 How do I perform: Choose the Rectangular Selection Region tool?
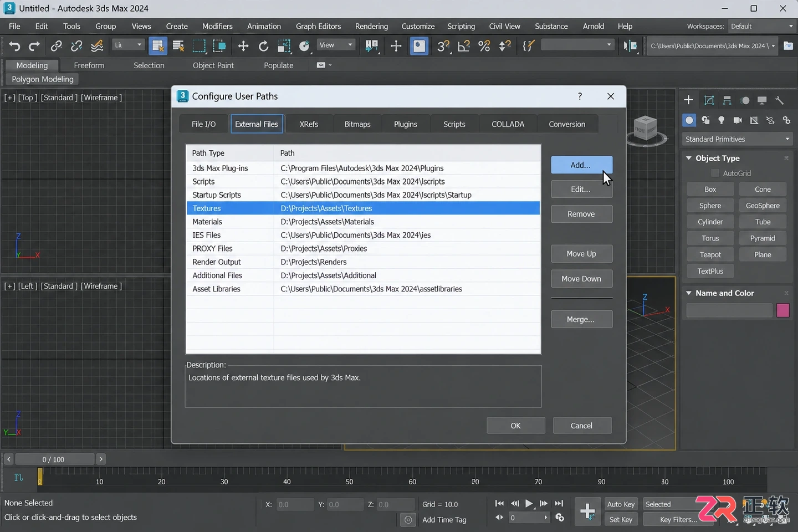pyautogui.click(x=199, y=46)
